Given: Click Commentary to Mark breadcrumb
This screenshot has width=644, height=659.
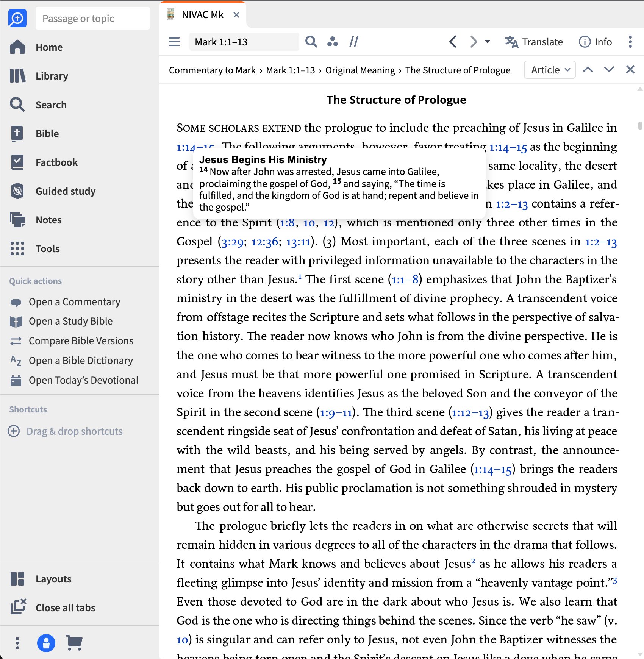Looking at the screenshot, I should pyautogui.click(x=212, y=70).
